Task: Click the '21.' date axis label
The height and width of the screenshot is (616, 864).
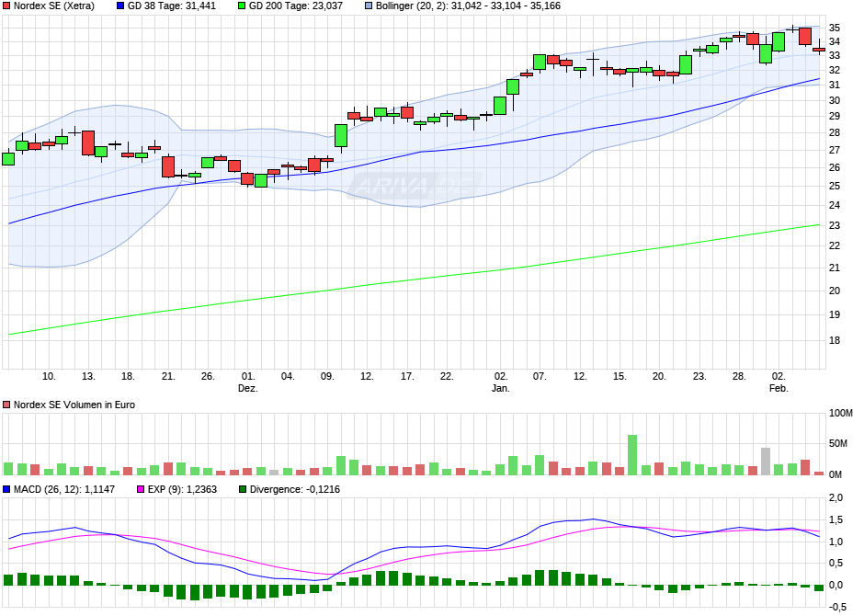Action: (168, 376)
